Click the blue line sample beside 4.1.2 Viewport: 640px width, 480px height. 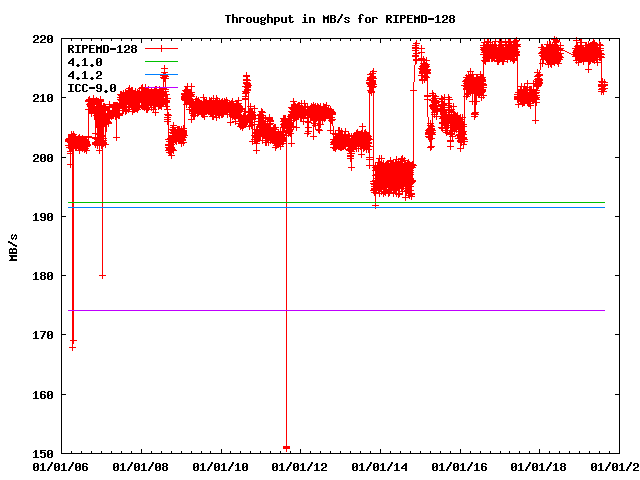(x=161, y=75)
